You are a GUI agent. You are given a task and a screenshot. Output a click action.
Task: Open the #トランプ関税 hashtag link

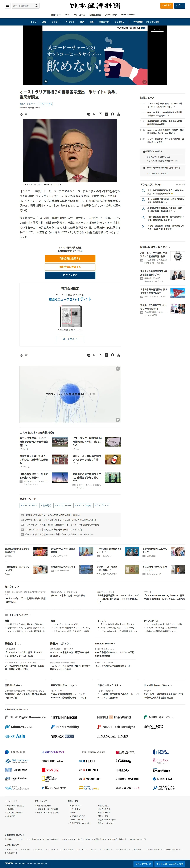[153, 22]
